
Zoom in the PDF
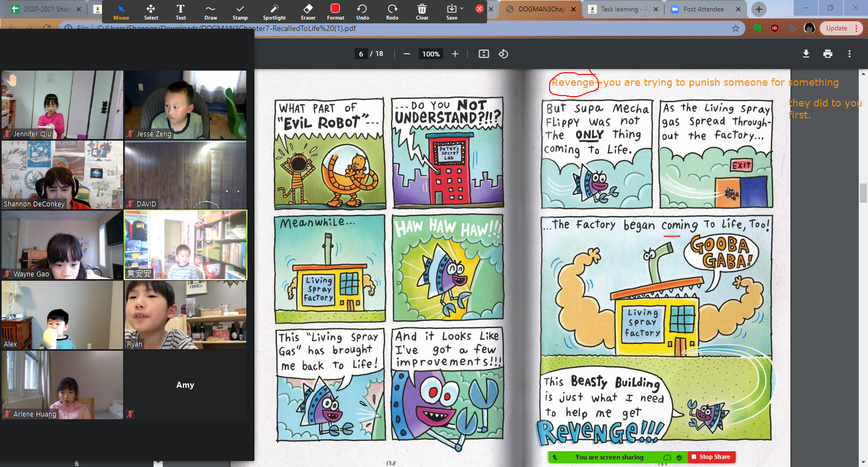pos(455,54)
